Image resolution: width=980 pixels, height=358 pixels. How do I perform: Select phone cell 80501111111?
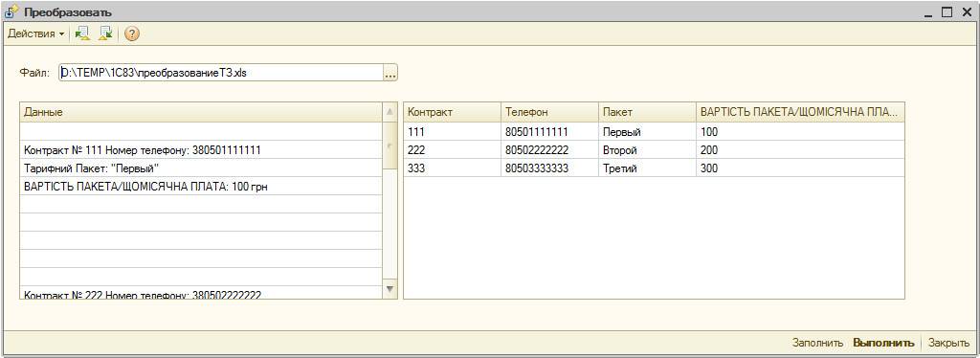tap(549, 132)
